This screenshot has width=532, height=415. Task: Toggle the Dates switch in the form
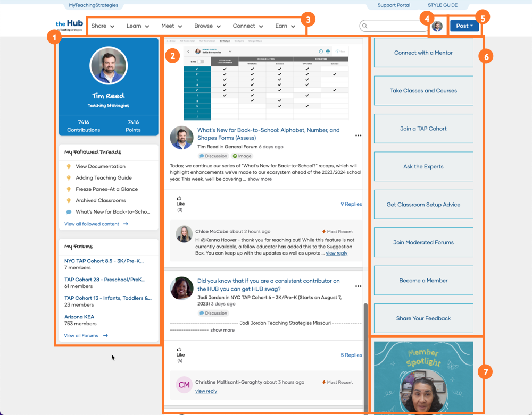200,62
